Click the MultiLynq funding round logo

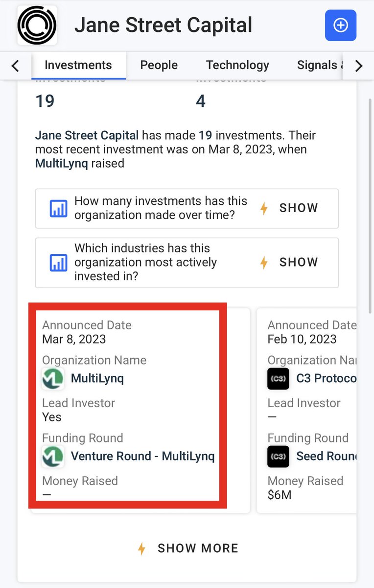coord(53,456)
